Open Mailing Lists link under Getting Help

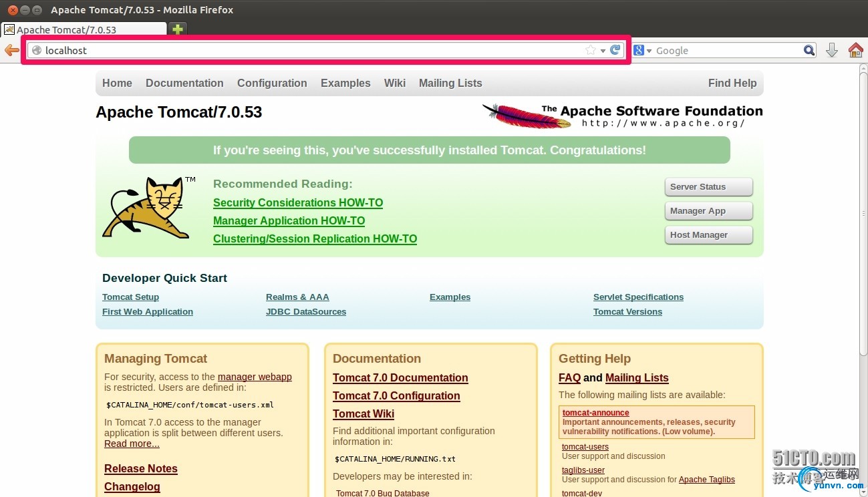pyautogui.click(x=637, y=377)
